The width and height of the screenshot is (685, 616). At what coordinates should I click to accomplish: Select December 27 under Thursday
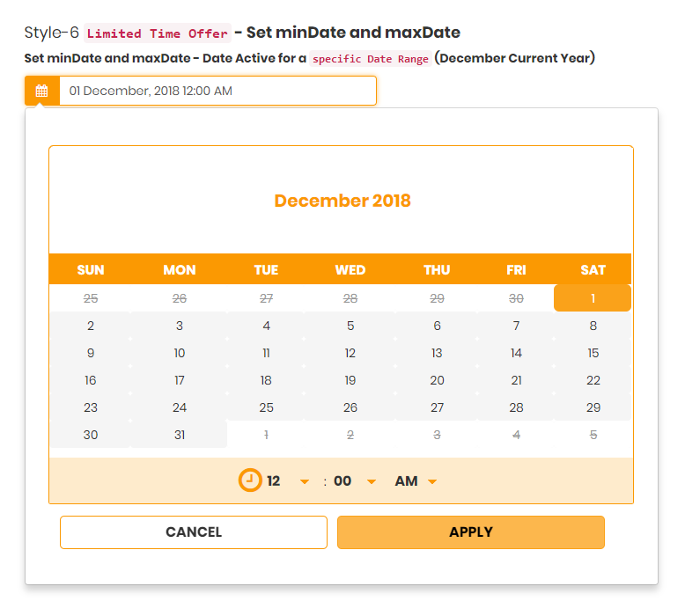437,407
